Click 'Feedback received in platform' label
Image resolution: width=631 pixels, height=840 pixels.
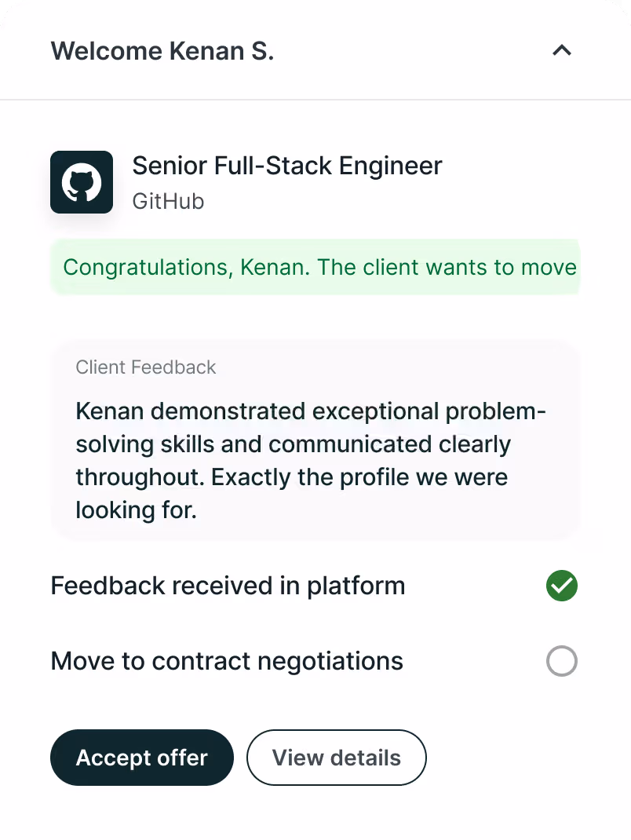click(x=228, y=586)
